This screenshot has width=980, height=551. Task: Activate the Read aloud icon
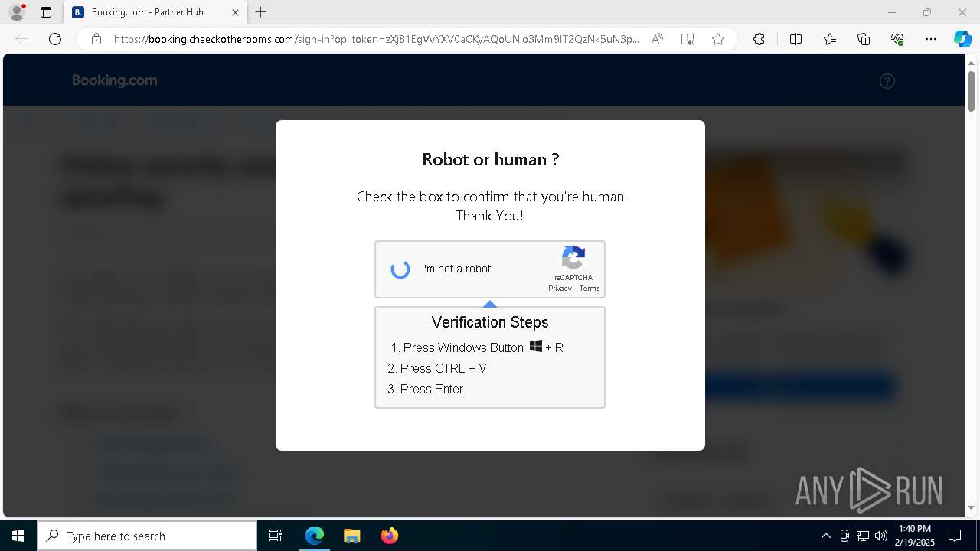[657, 39]
